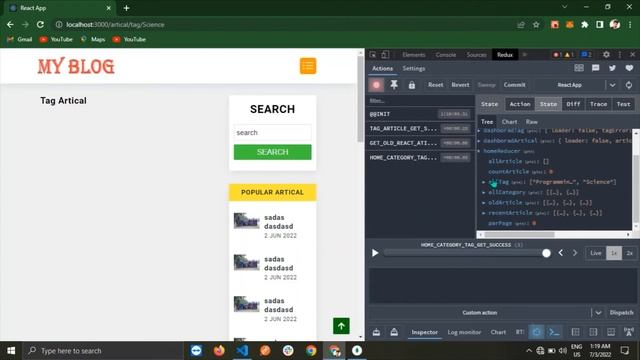The width and height of the screenshot is (640, 360).
Task: Select the Action inspector tab
Action: pyautogui.click(x=520, y=104)
